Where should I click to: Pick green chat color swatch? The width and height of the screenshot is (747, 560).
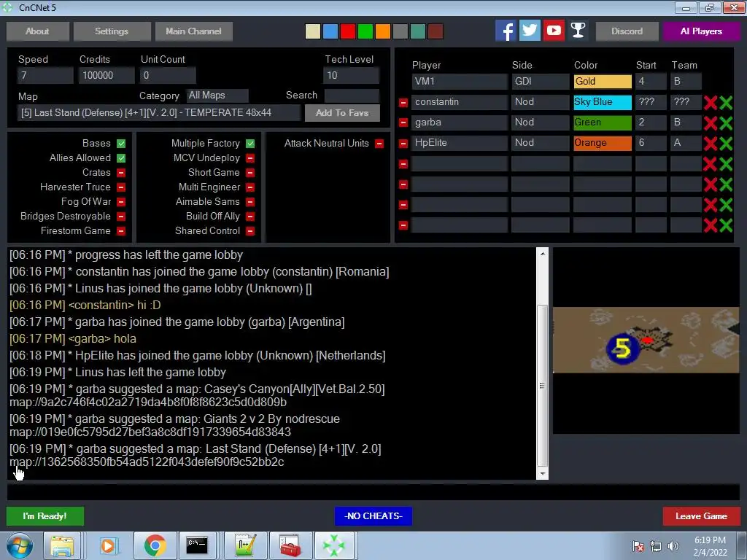tap(365, 31)
